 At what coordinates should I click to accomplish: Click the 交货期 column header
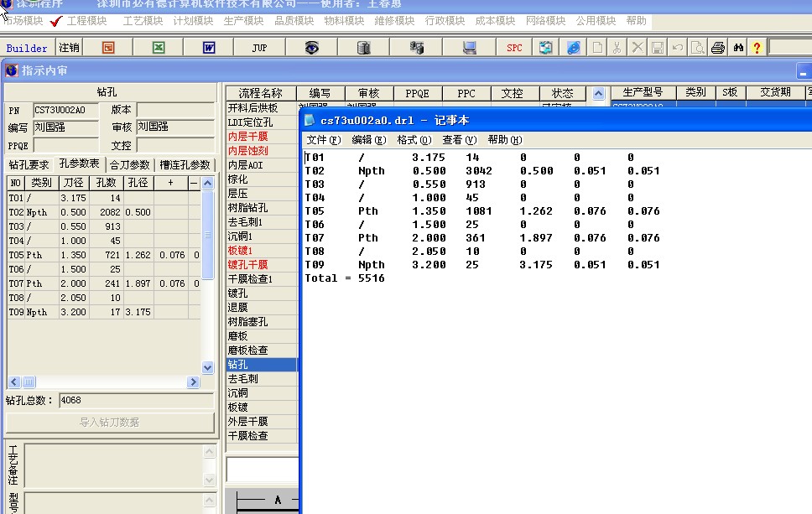tap(775, 92)
